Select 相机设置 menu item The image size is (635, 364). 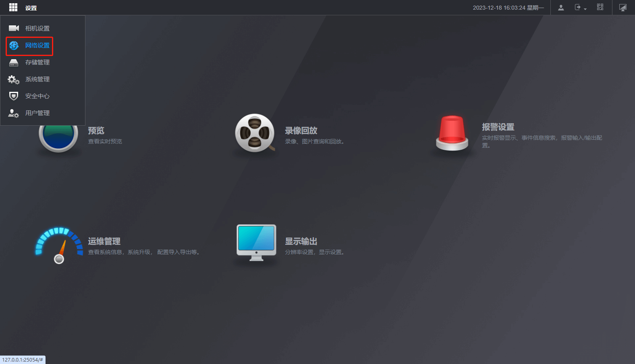click(37, 28)
